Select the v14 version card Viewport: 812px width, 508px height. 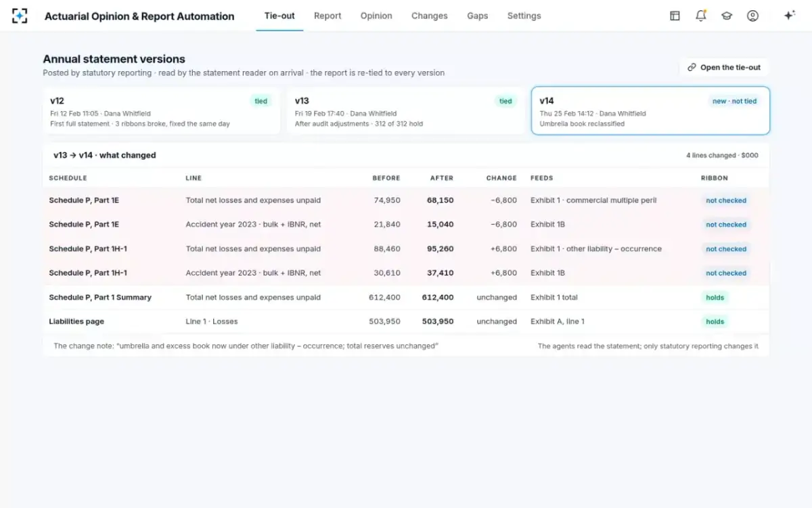pyautogui.click(x=650, y=111)
